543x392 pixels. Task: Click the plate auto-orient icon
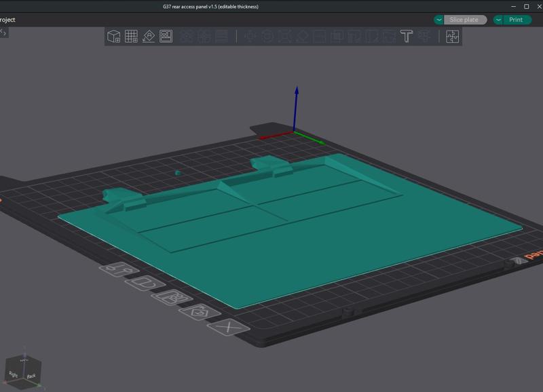coord(200,313)
